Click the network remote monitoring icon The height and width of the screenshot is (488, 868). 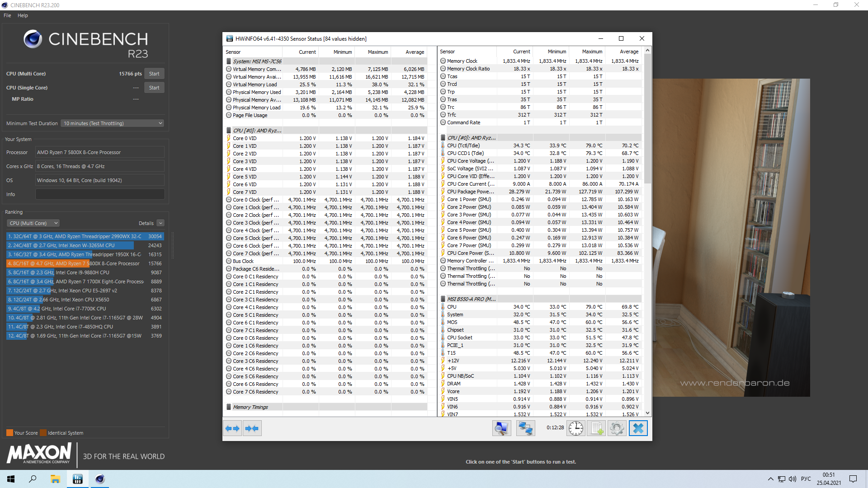[x=525, y=428]
